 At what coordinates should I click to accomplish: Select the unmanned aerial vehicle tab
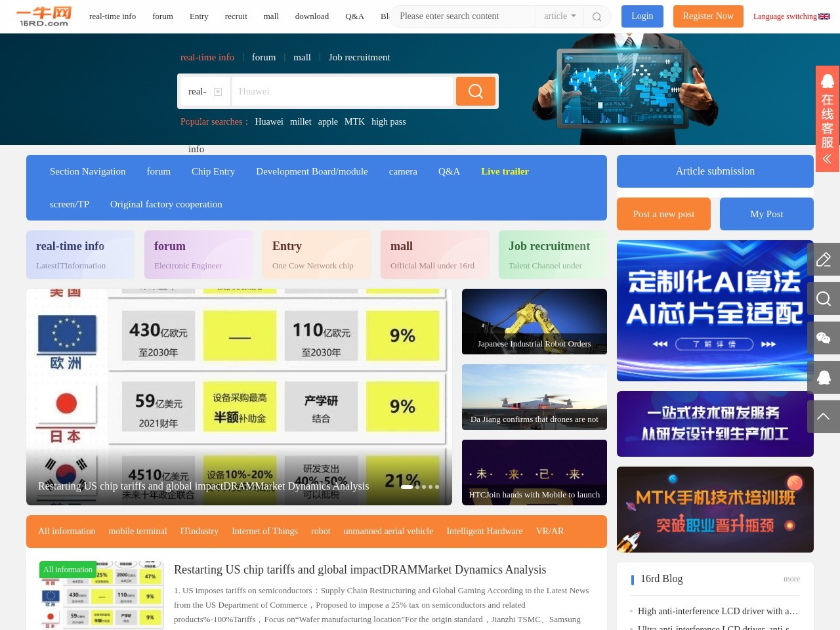388,531
